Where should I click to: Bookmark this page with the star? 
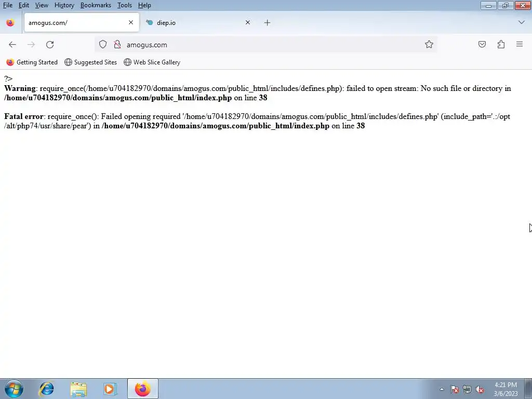429,45
